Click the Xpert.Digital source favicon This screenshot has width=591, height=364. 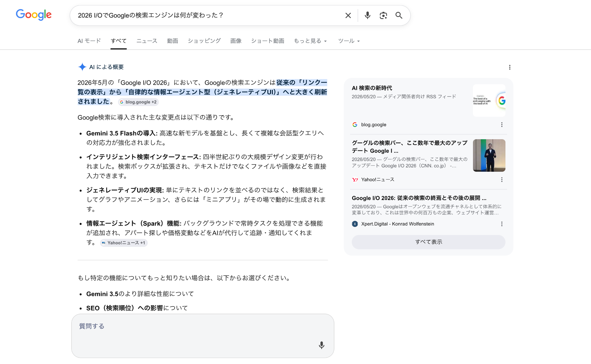click(355, 224)
